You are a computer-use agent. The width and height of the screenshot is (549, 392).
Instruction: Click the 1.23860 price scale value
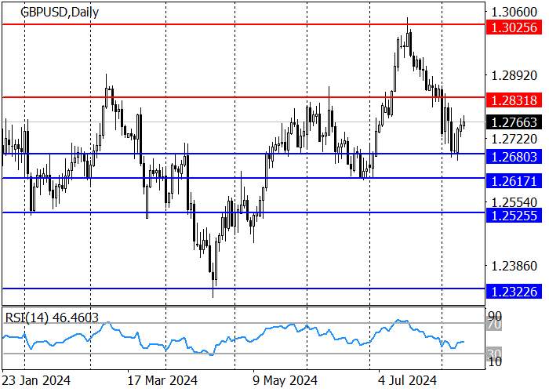pyautogui.click(x=514, y=266)
